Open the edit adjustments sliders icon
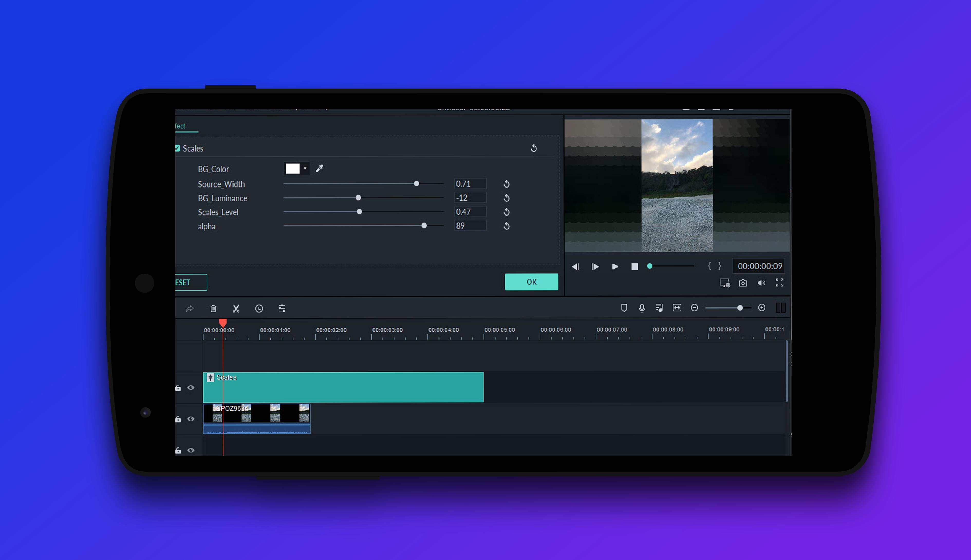This screenshot has width=971, height=560. [x=282, y=309]
